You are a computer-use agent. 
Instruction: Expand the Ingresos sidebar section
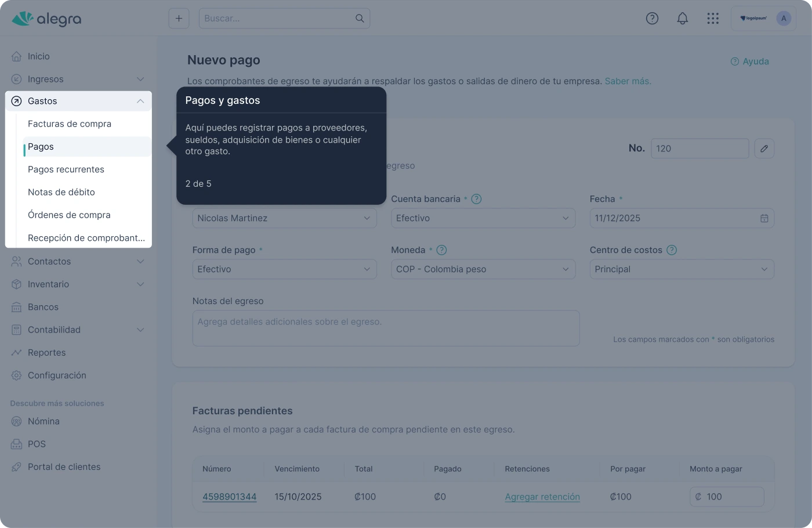140,79
